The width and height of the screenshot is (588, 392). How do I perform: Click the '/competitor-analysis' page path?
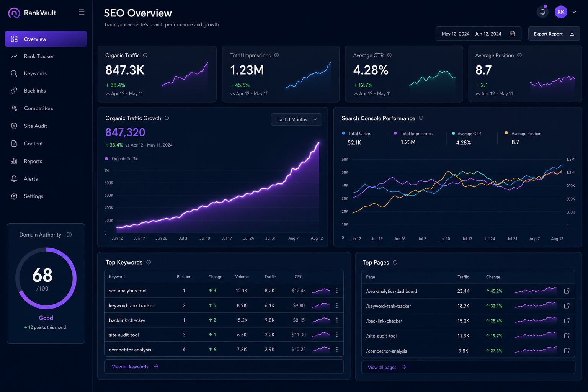[387, 351]
